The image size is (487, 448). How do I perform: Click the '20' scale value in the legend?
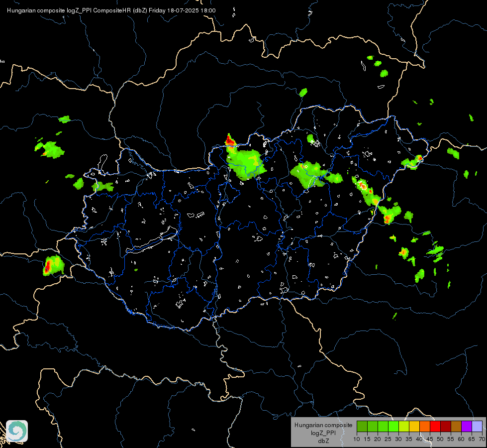click(378, 440)
